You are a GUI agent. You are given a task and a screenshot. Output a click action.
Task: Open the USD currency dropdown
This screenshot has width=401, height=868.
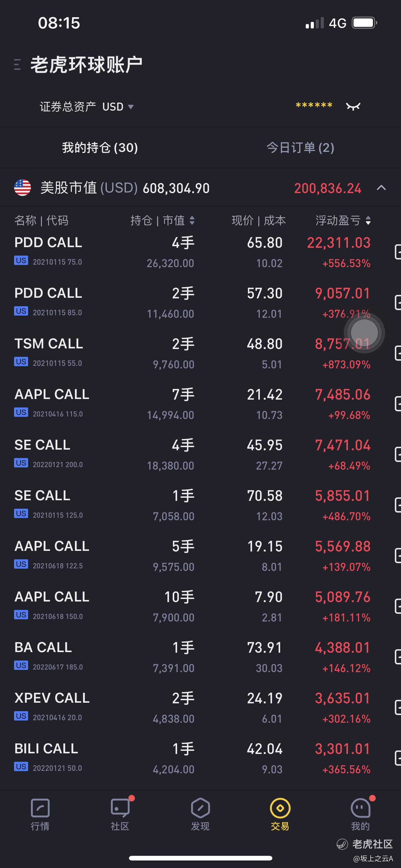coord(118,107)
